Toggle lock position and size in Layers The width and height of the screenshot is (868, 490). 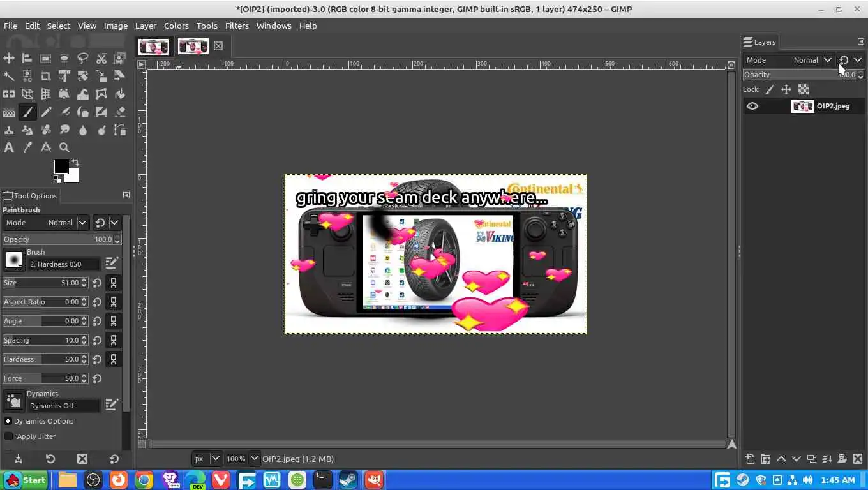[786, 89]
